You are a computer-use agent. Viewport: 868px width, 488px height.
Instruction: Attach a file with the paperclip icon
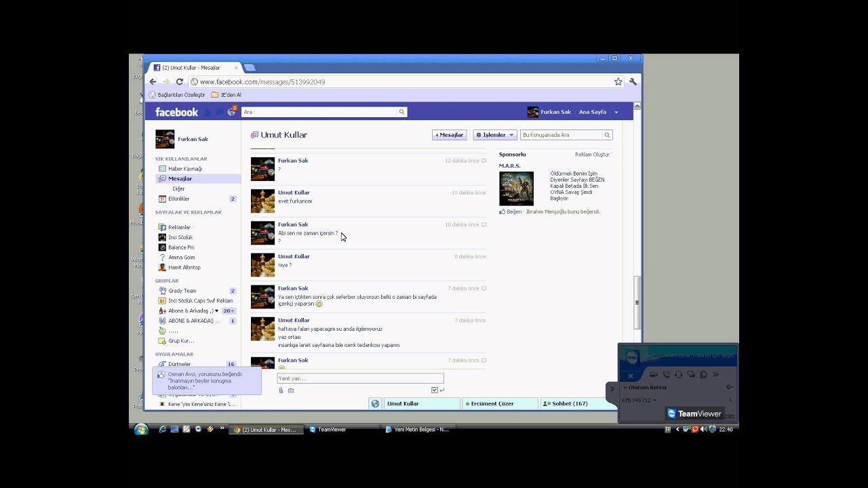click(281, 390)
